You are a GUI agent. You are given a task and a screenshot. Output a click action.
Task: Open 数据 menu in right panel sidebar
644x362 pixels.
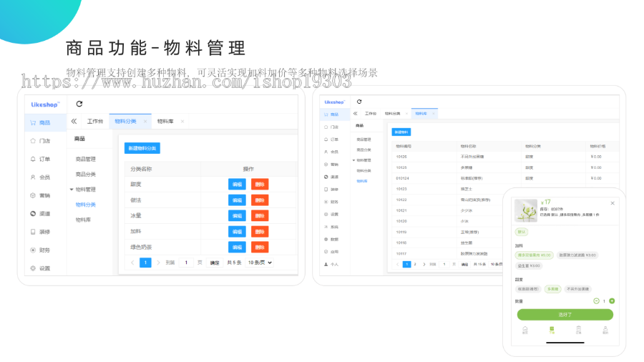point(331,239)
